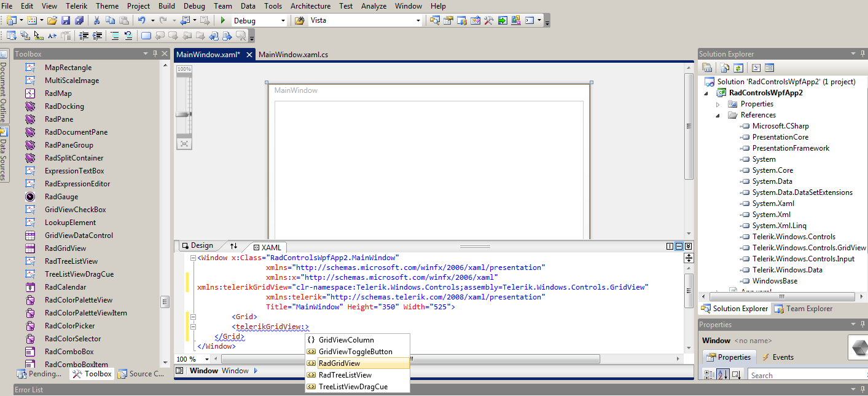Click the Save All toolbar icon
The width and height of the screenshot is (868, 396).
click(79, 20)
